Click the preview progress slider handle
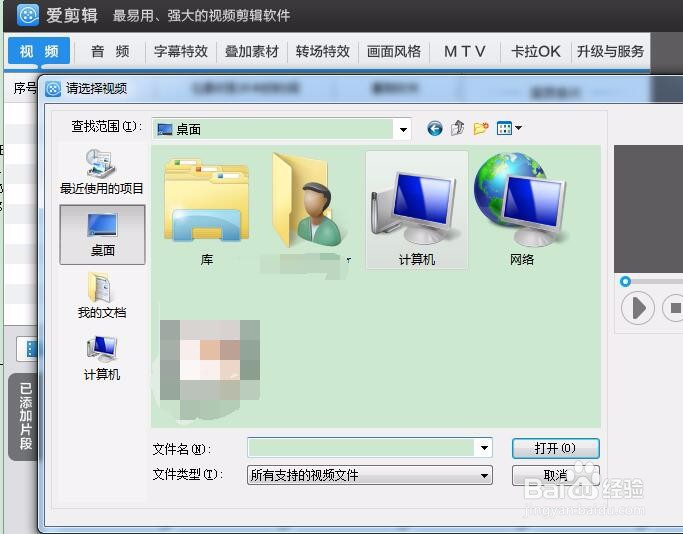Viewport: 683px width, 534px height. 625,281
